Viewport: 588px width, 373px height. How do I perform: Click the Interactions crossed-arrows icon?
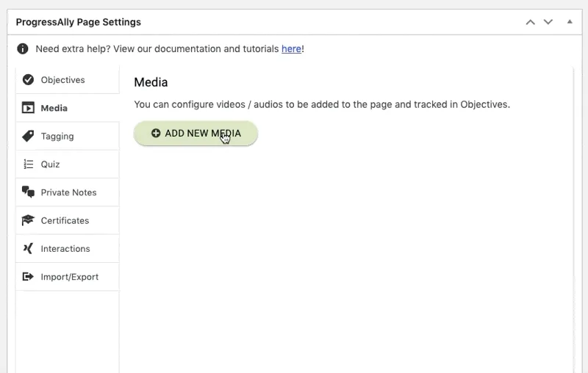[28, 249]
